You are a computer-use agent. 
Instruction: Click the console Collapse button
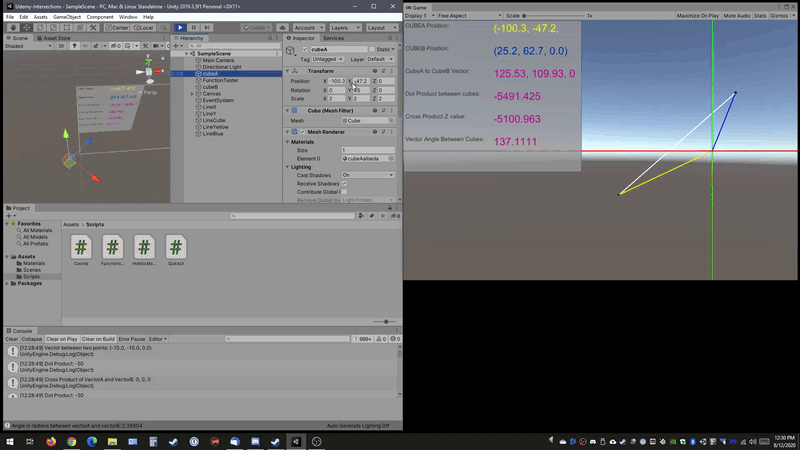coord(32,339)
